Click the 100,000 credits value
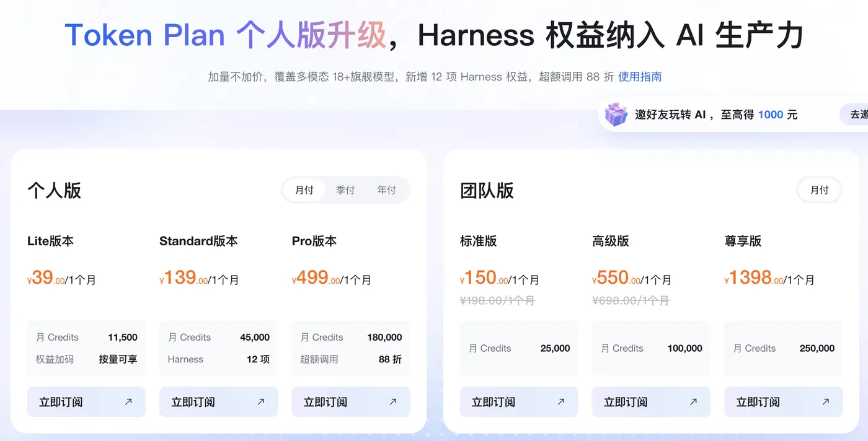This screenshot has width=868, height=441. tap(685, 349)
